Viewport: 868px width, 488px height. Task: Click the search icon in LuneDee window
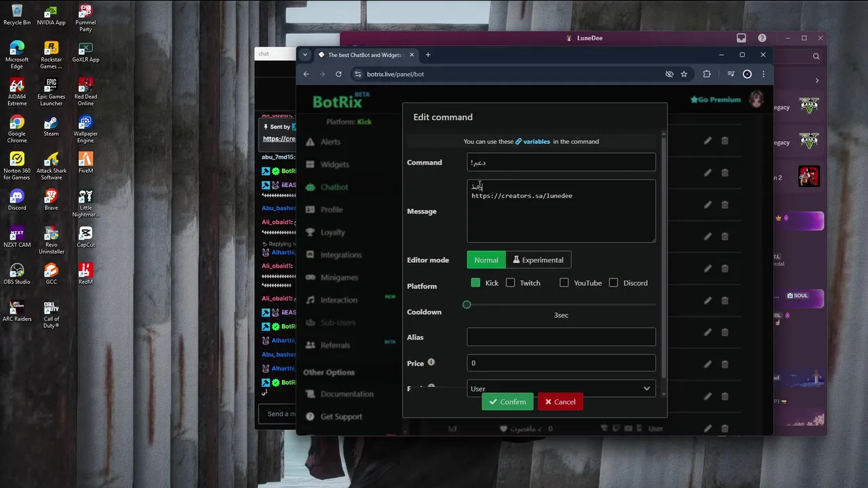pos(816,56)
